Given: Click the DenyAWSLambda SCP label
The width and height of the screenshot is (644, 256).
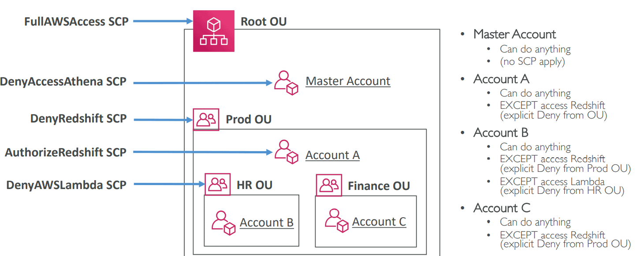Looking at the screenshot, I should coord(66,185).
